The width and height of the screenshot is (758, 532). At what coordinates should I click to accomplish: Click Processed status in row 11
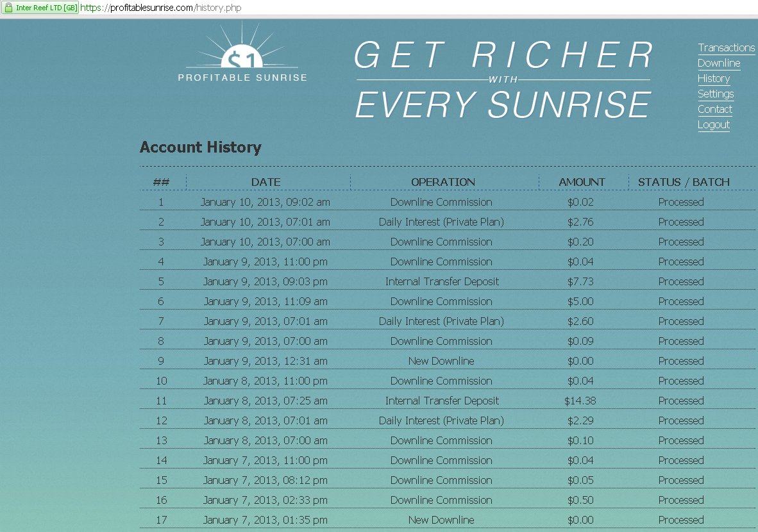tap(680, 401)
